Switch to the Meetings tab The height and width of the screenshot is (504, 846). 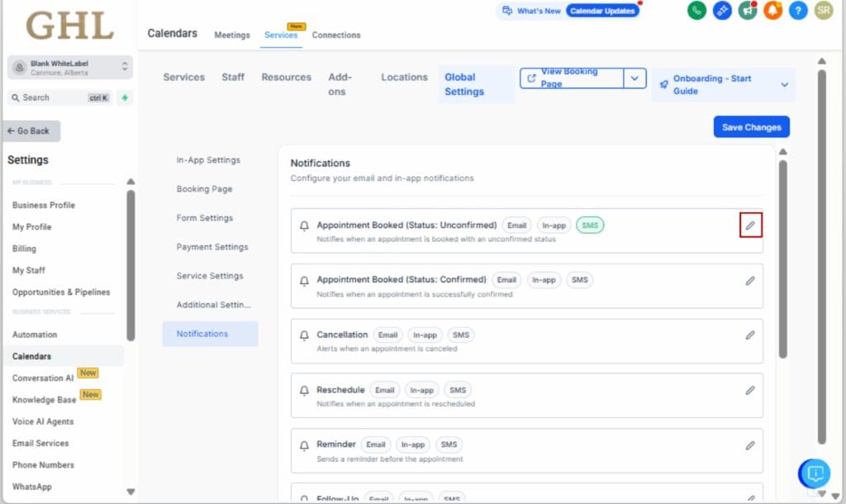pyautogui.click(x=231, y=36)
